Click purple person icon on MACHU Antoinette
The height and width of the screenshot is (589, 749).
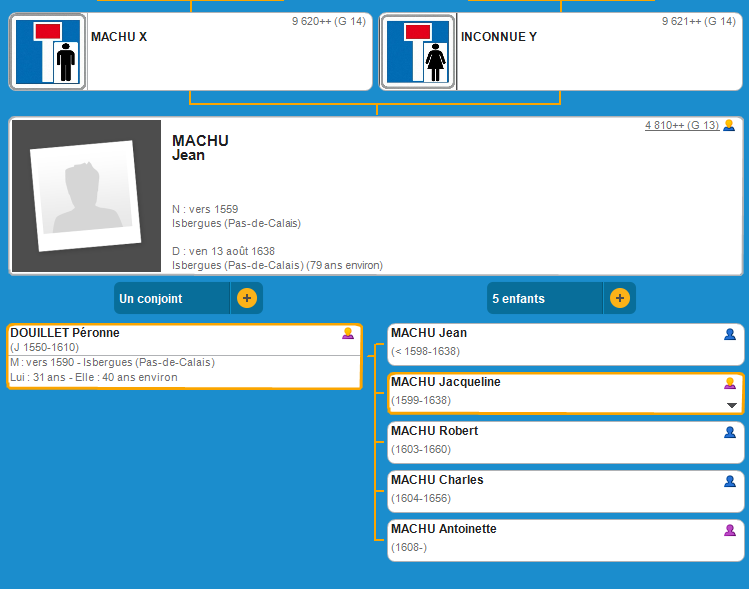pos(730,530)
